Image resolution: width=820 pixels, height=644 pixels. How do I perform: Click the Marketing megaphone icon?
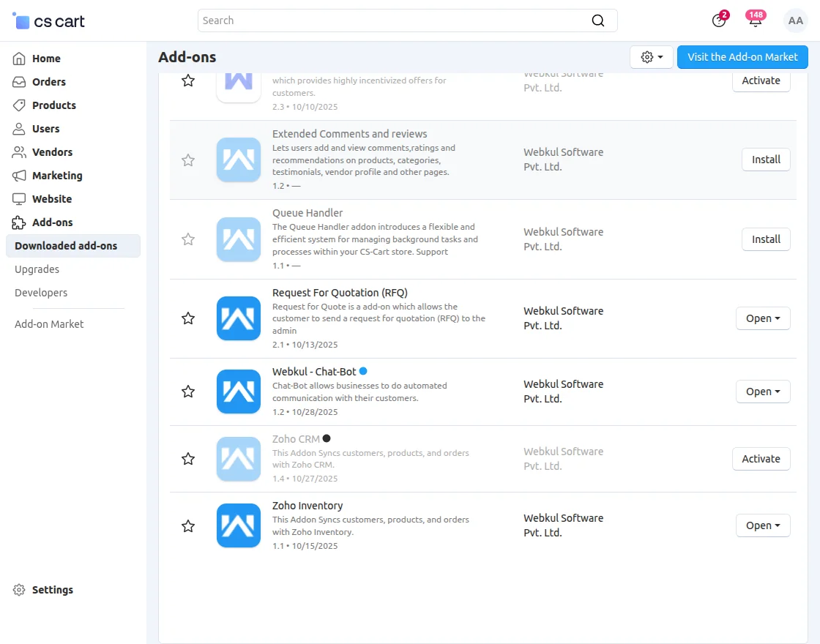[19, 176]
